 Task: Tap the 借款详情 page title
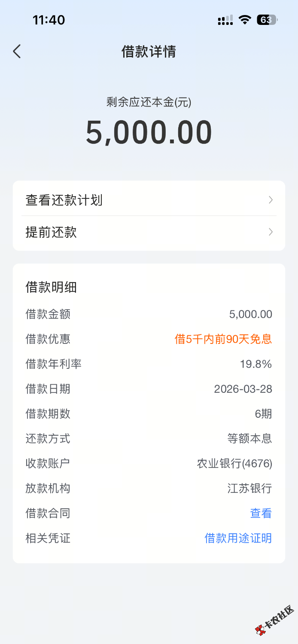[x=149, y=52]
